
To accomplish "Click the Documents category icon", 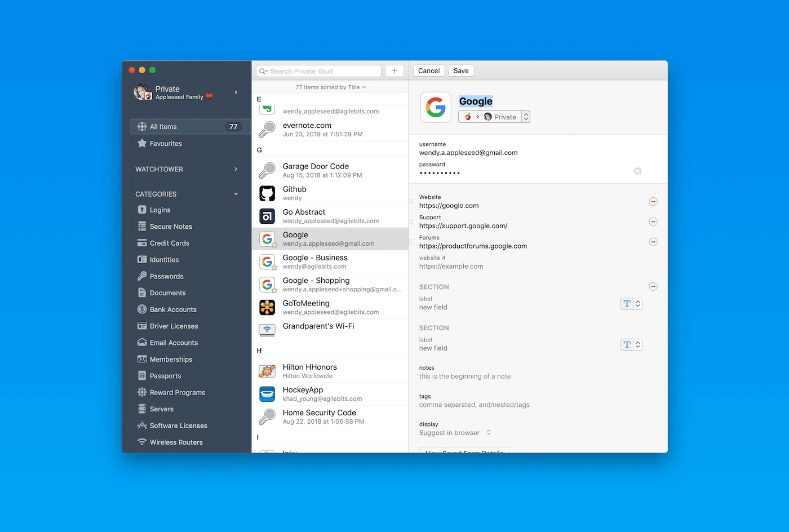I will (x=142, y=292).
